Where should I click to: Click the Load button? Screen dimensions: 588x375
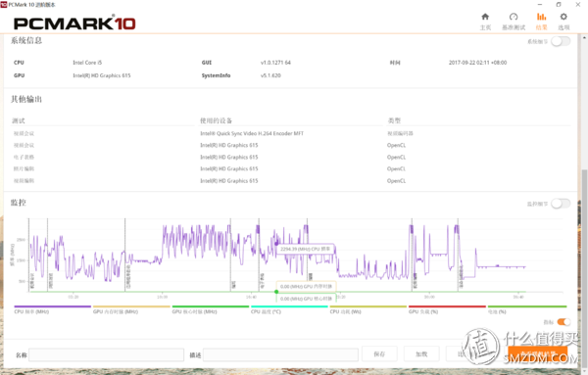point(421,354)
